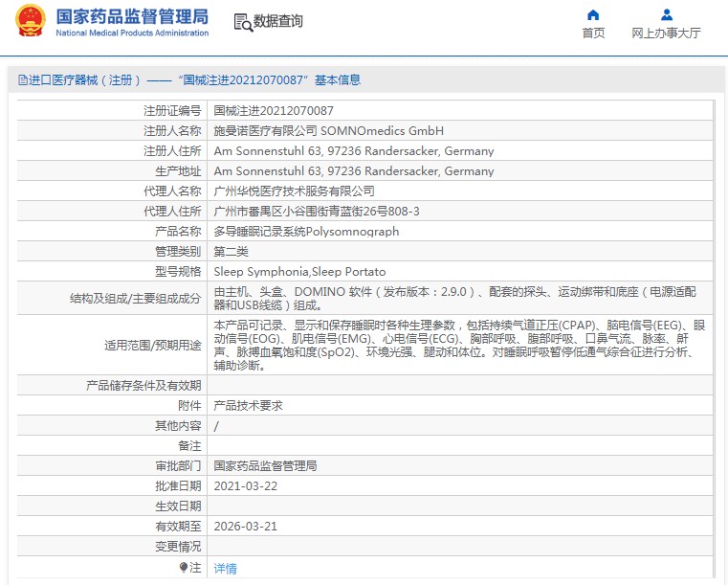Select approval date 2021-03-22
This screenshot has width=728, height=585.
point(246,486)
